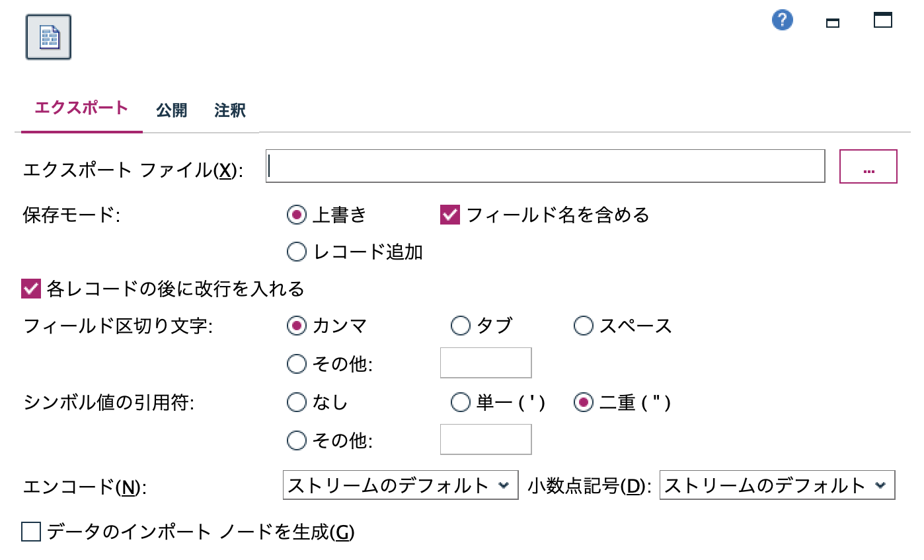Click the flat file export node icon

(x=47, y=37)
